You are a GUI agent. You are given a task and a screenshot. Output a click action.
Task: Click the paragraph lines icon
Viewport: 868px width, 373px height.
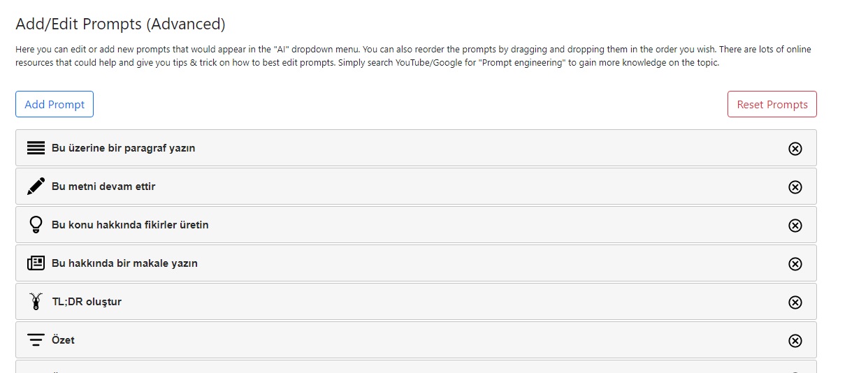click(x=36, y=148)
